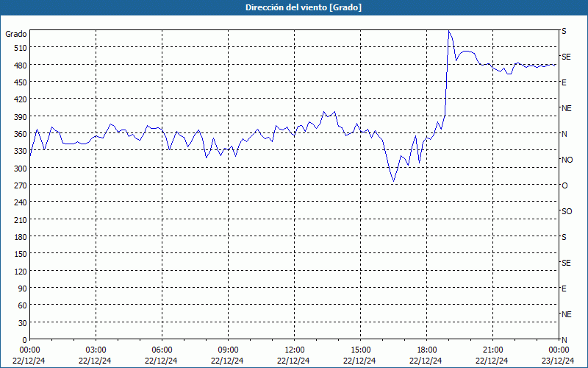Image resolution: width=588 pixels, height=368 pixels.
Task: Click the 22/12/24 date under 06:00
Action: point(161,361)
